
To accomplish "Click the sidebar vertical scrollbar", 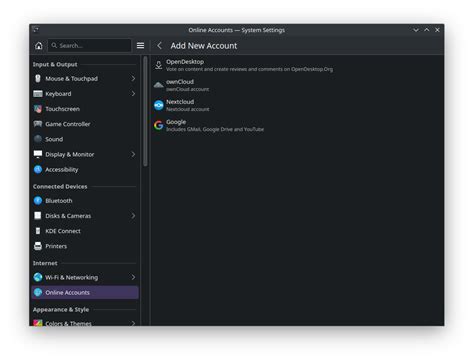I will (145, 111).
